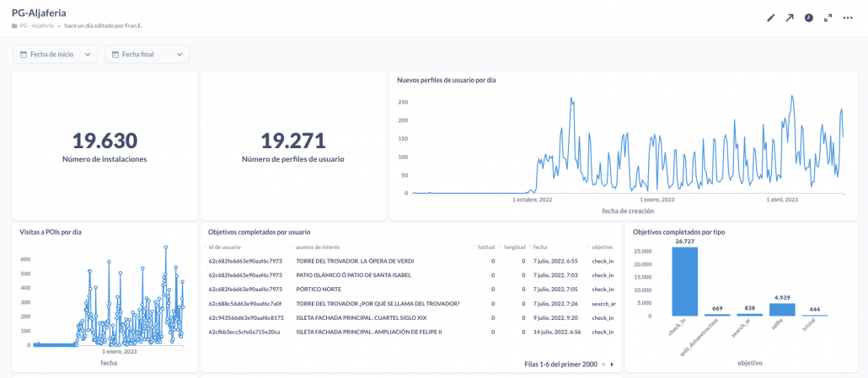The height and width of the screenshot is (378, 868).
Task: Click the folder icon beside PG - Aljafería
Action: tap(14, 26)
